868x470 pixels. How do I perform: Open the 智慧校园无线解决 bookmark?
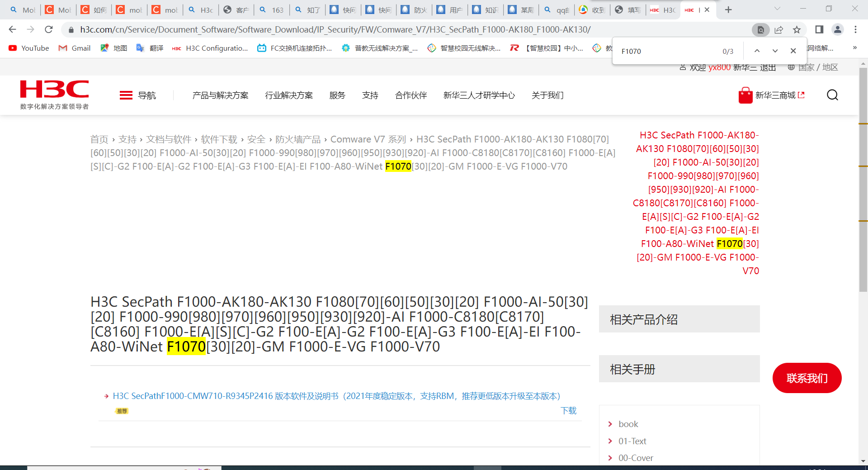[x=464, y=48]
